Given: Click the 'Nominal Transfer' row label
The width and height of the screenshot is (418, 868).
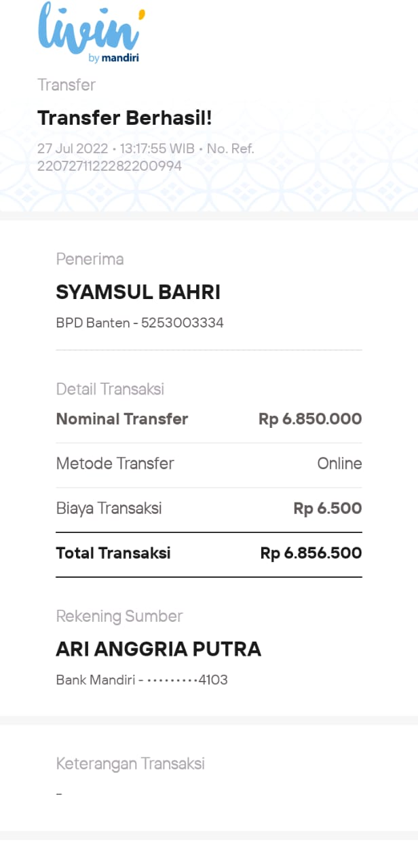Looking at the screenshot, I should tap(122, 419).
